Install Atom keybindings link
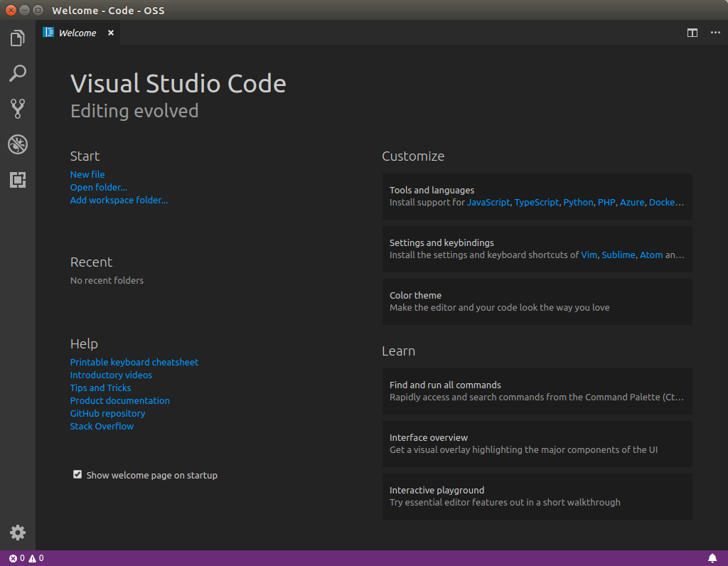The image size is (728, 566). 651,255
